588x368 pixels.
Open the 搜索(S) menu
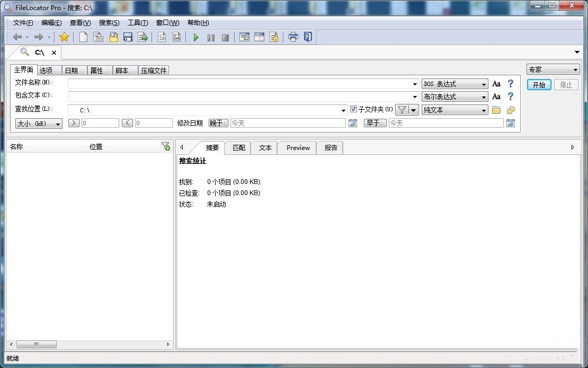(x=109, y=23)
